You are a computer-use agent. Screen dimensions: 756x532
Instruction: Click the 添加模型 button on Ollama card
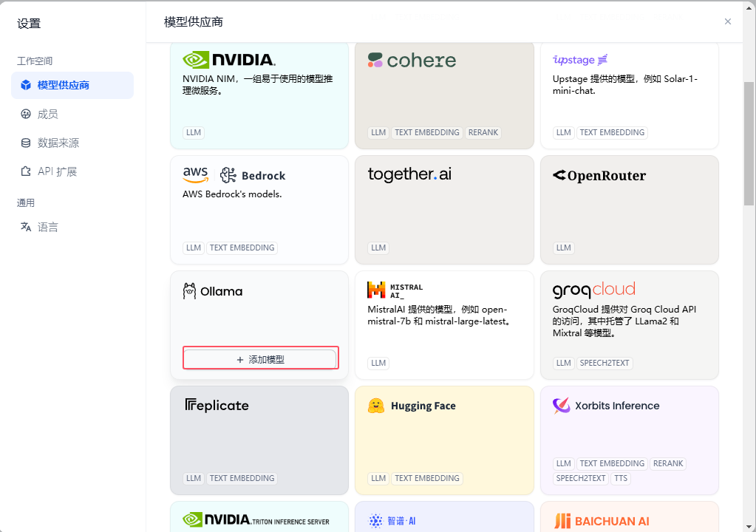click(260, 359)
